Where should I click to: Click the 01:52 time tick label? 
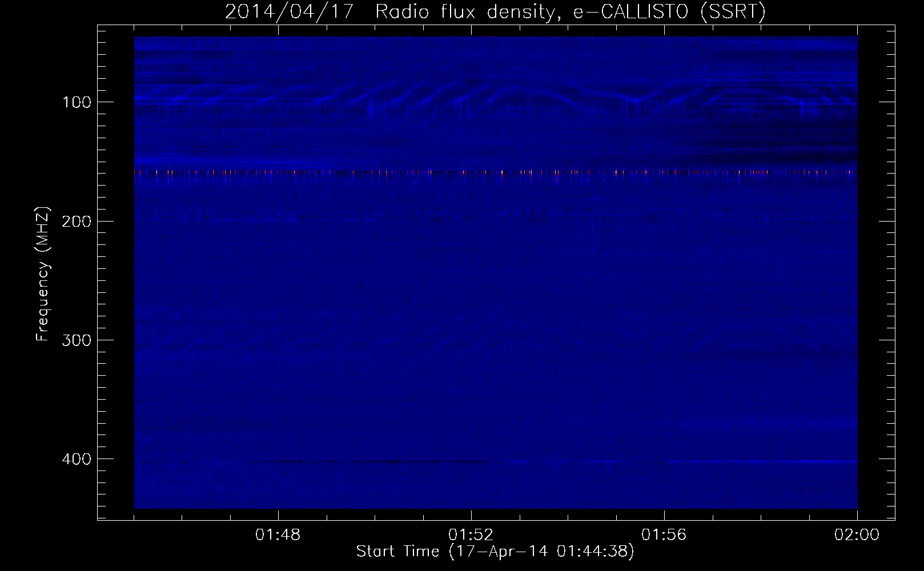click(x=471, y=535)
